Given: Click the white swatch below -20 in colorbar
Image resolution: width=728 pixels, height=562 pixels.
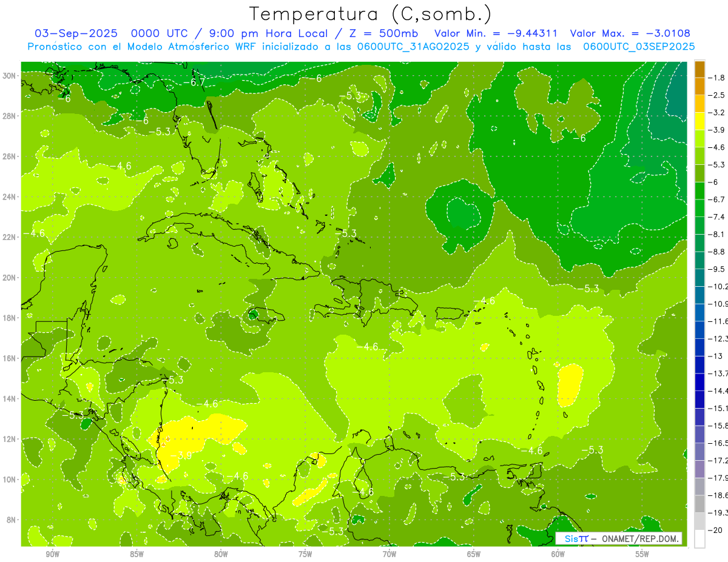Looking at the screenshot, I should pyautogui.click(x=699, y=538).
